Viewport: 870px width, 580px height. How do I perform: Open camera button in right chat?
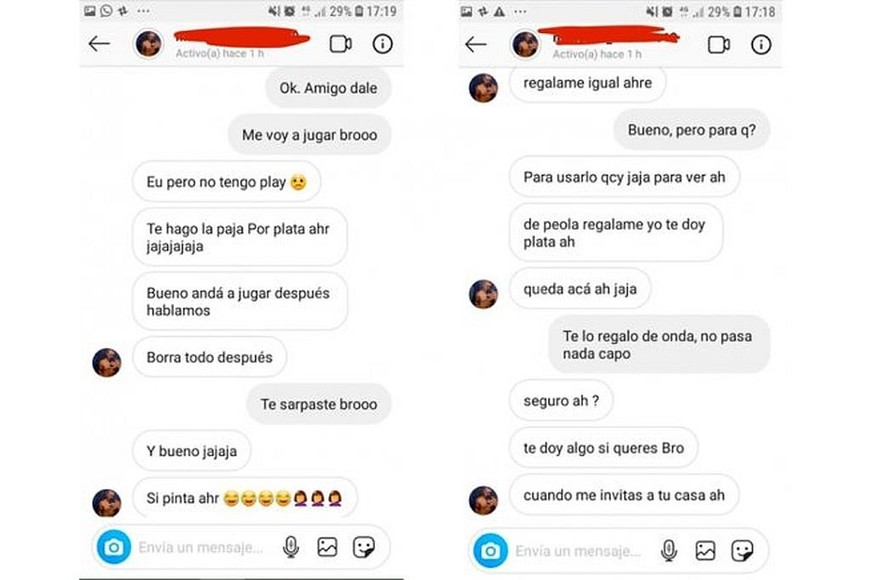pos(490,551)
